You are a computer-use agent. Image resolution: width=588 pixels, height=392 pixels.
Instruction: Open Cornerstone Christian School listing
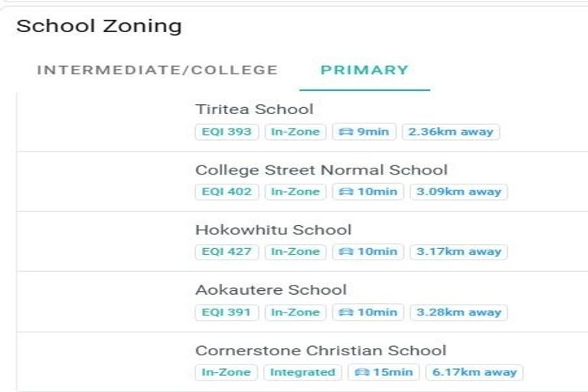coord(321,351)
